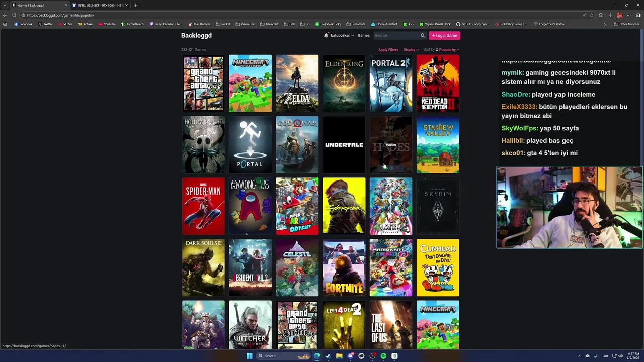
Task: Click the volume icon in system tray
Action: tap(620, 356)
